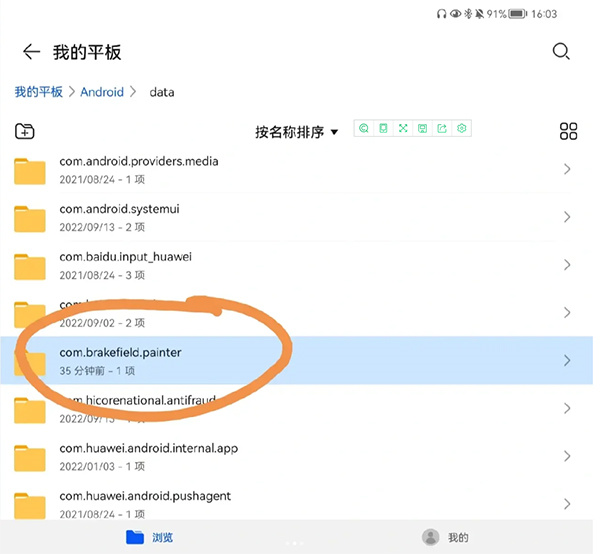
Task: Go to 我的平板 in breadcrumb
Action: 38,92
